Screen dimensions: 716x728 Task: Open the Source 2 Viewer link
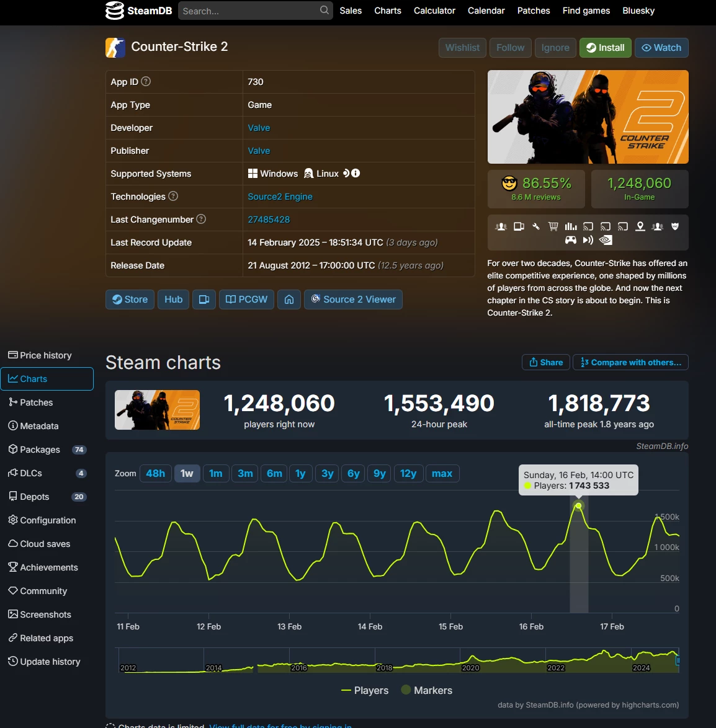point(353,300)
